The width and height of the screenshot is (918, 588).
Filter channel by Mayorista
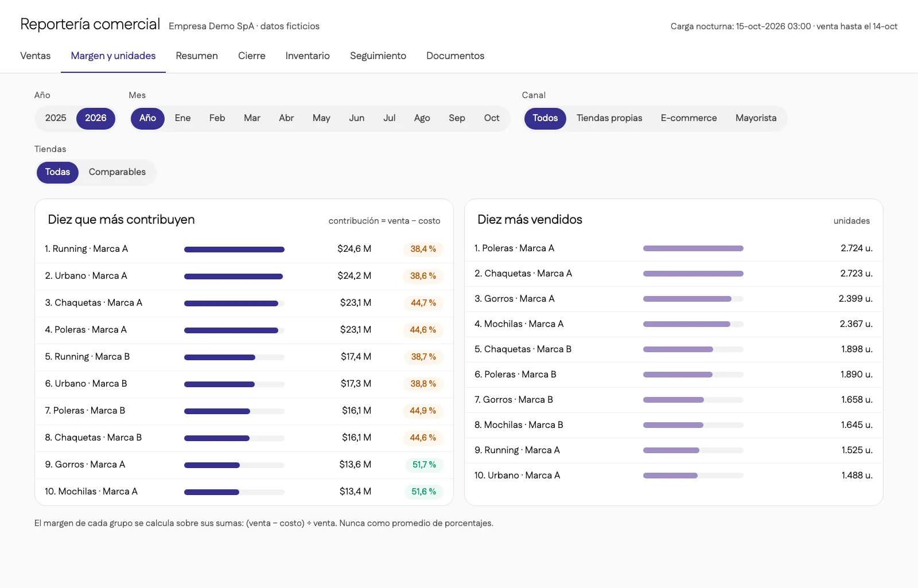[x=756, y=118]
